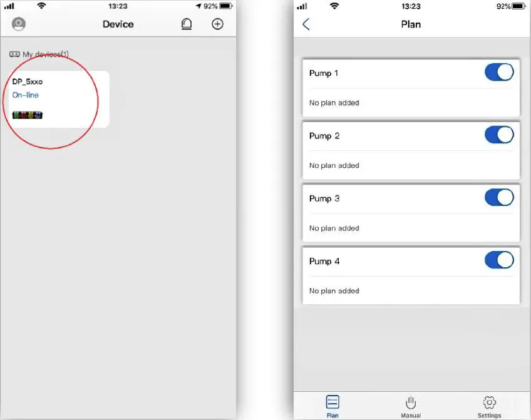Switch to the Manual tab
Screen dimensions: 531x420
[411, 406]
